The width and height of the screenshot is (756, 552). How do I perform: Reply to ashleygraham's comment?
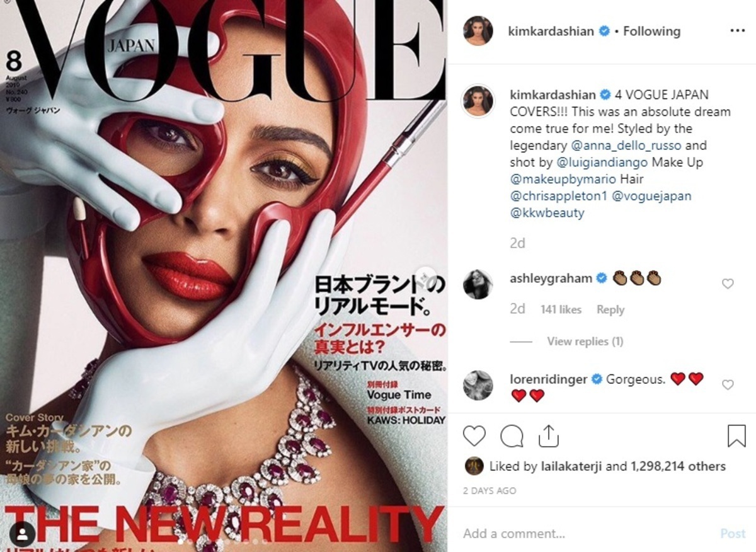pos(610,309)
